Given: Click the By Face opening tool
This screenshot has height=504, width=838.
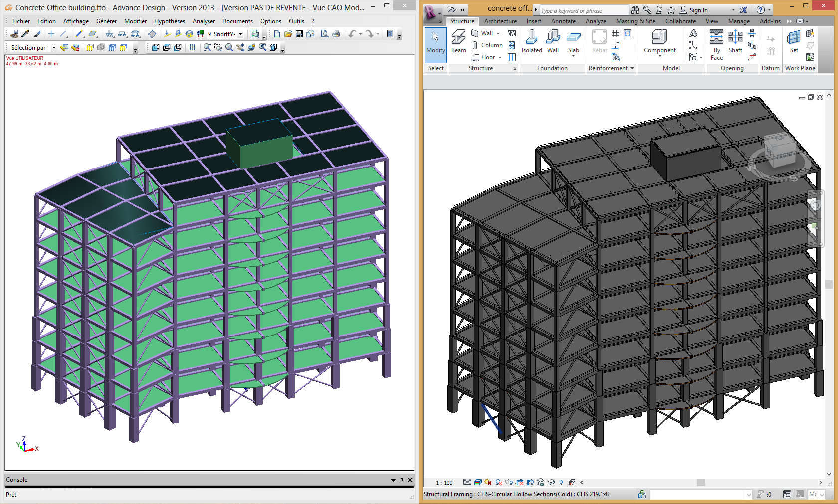Looking at the screenshot, I should [x=717, y=44].
